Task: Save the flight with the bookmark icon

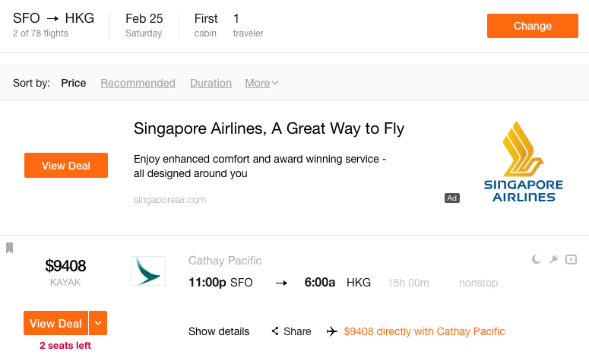Action: click(10, 248)
